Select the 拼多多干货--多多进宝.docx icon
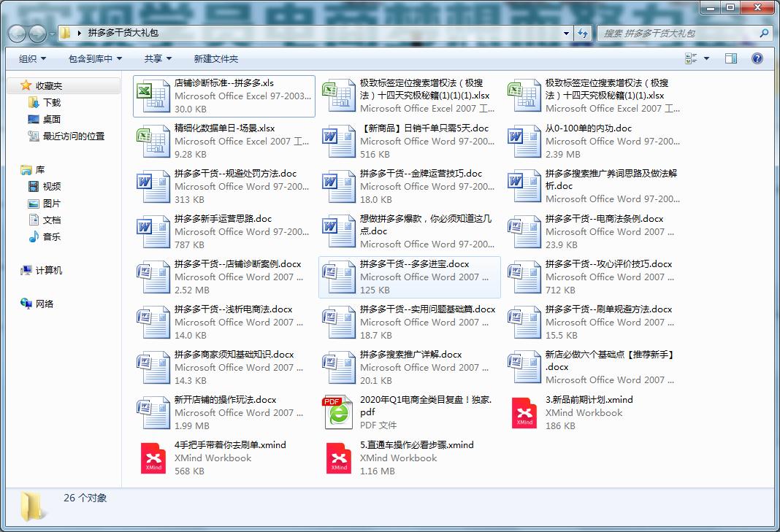The width and height of the screenshot is (780, 532). pyautogui.click(x=339, y=277)
